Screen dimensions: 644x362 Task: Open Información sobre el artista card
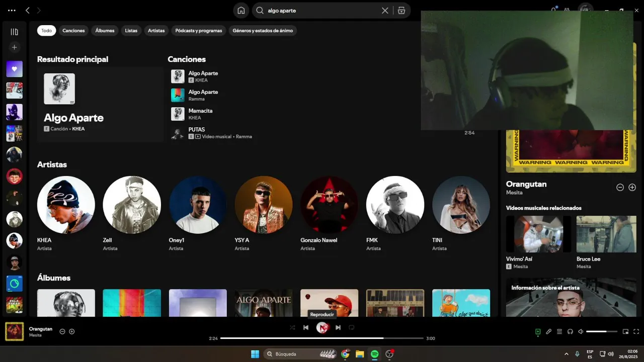tap(571, 297)
